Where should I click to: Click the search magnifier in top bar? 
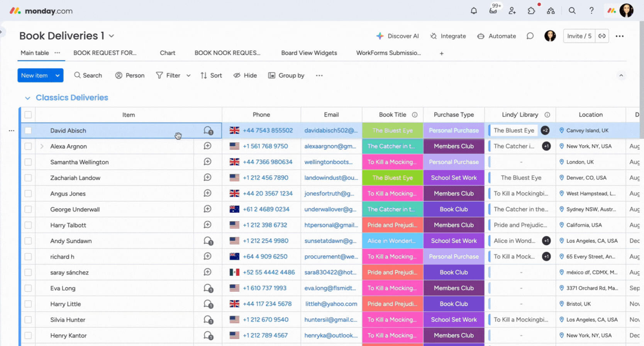[x=572, y=11]
